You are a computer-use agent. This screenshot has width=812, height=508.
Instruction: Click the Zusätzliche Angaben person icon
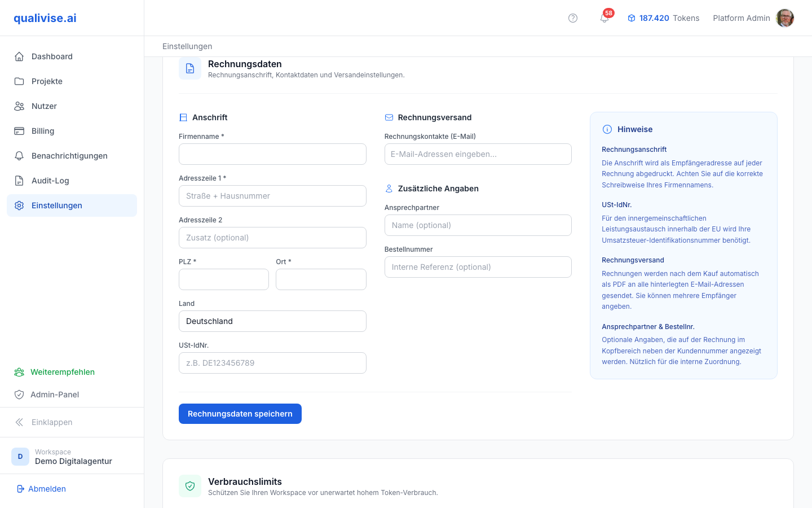point(389,189)
